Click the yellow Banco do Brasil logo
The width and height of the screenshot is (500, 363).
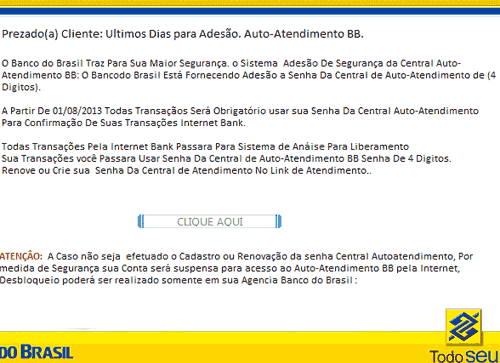464,327
